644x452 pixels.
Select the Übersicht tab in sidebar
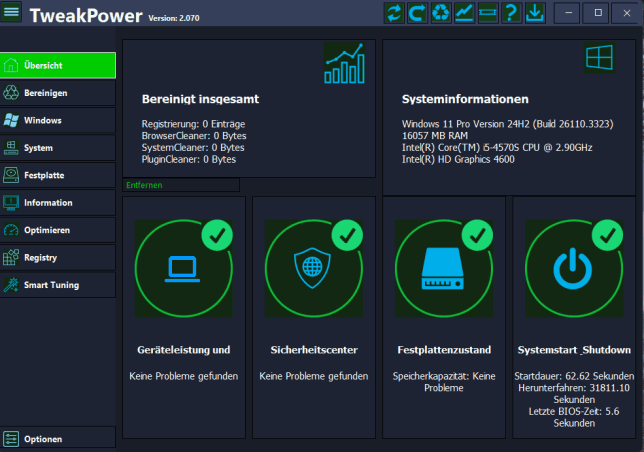[x=58, y=65]
